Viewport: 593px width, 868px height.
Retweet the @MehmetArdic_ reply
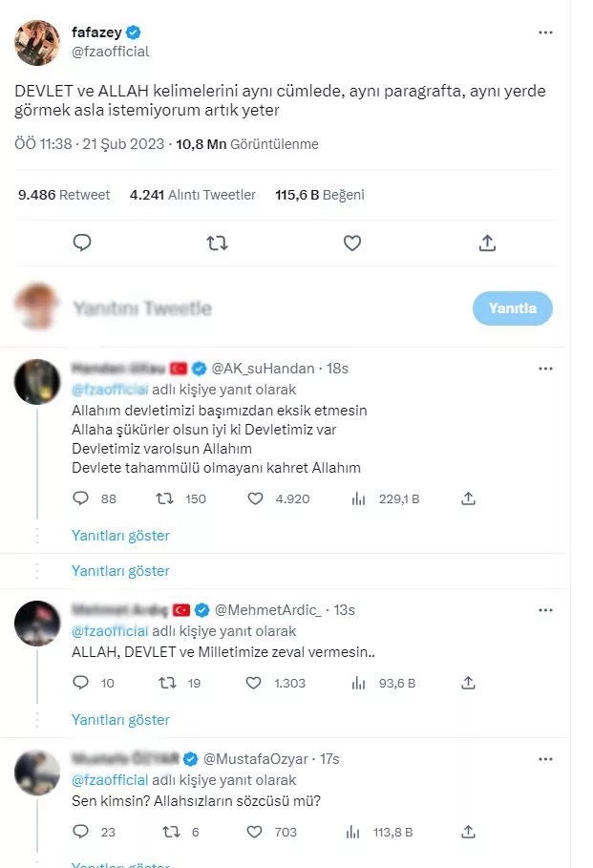pos(166,683)
